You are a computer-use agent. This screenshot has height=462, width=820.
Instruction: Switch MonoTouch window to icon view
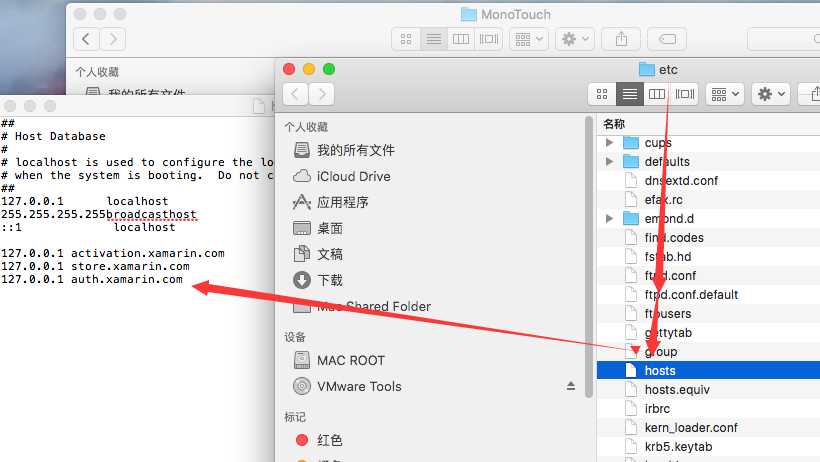tap(406, 39)
